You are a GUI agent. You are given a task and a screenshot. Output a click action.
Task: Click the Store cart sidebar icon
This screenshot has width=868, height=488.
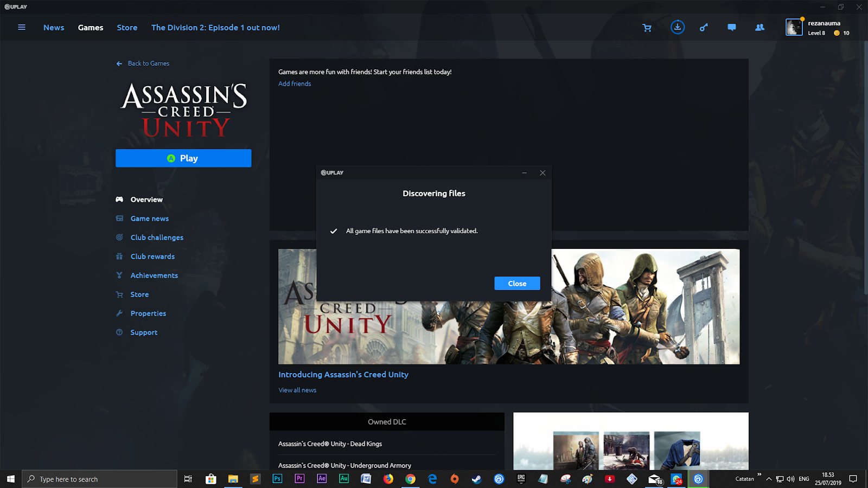(x=119, y=294)
